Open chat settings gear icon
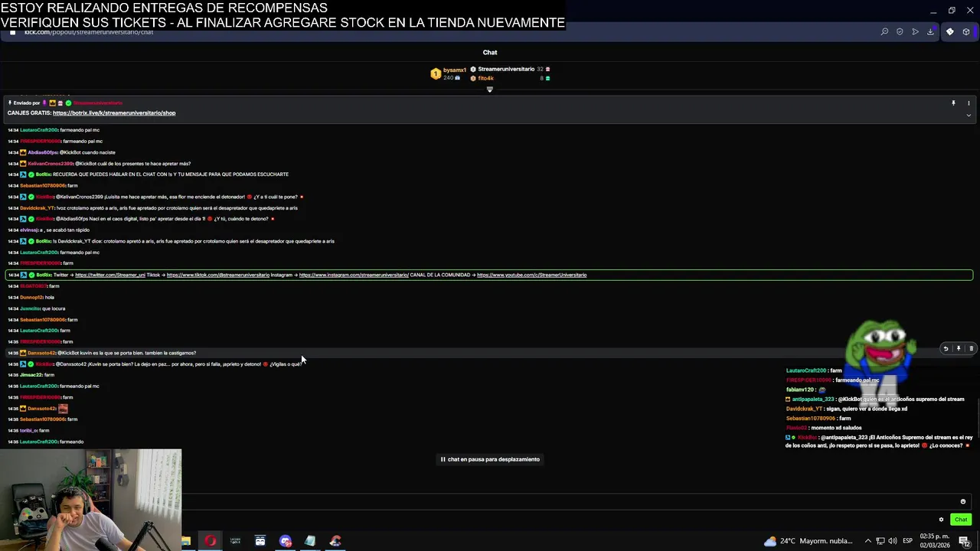Image resolution: width=980 pixels, height=551 pixels. pyautogui.click(x=941, y=520)
